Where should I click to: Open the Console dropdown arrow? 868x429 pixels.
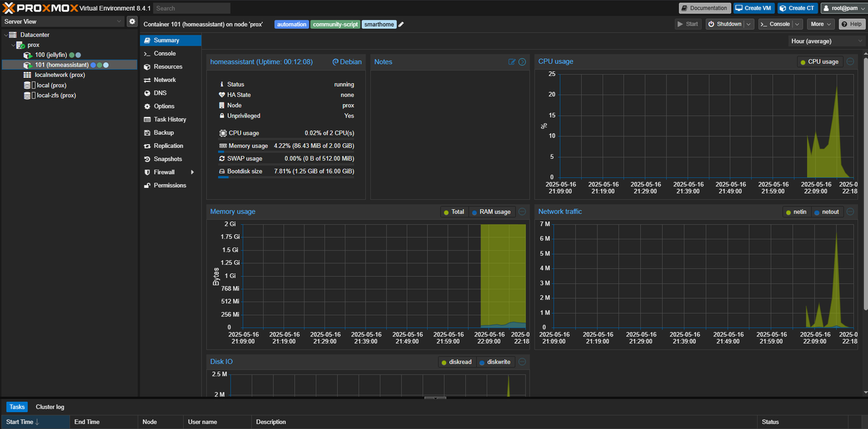pyautogui.click(x=797, y=24)
